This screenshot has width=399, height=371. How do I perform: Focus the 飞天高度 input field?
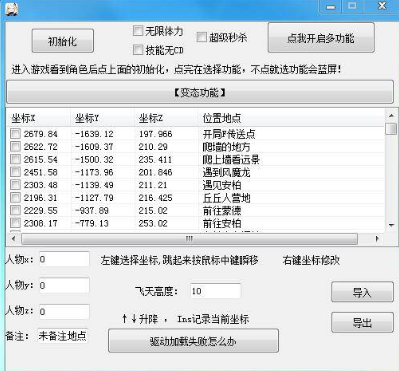[x=215, y=291]
